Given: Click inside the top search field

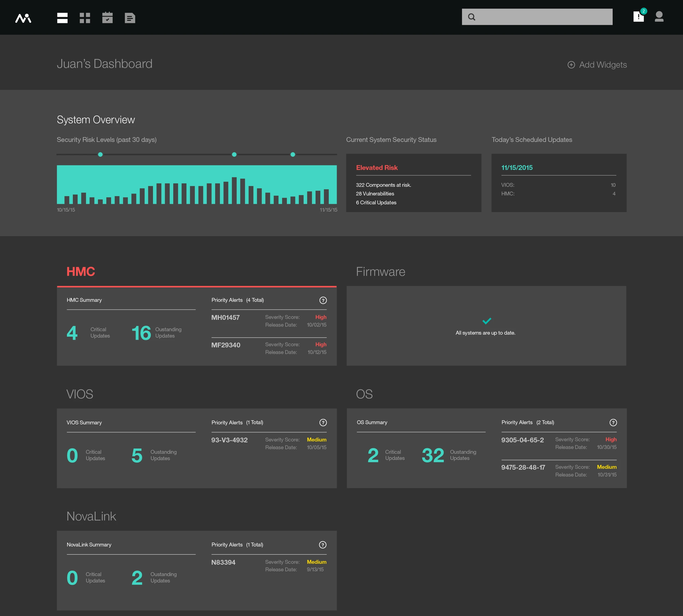Looking at the screenshot, I should 541,17.
